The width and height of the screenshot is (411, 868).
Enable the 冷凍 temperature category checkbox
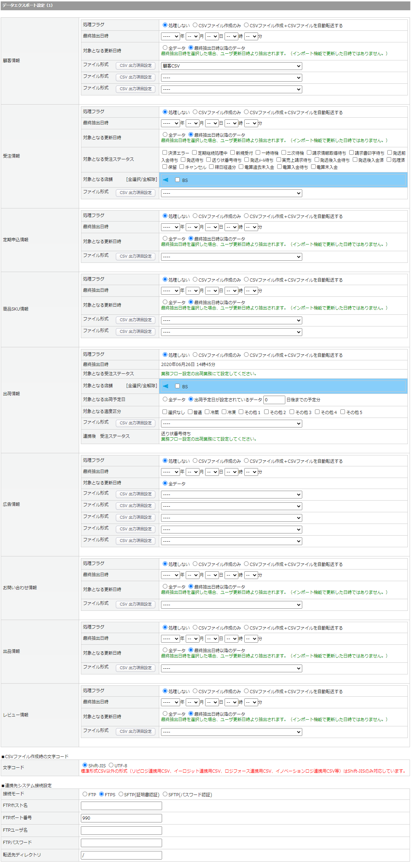[x=224, y=412]
